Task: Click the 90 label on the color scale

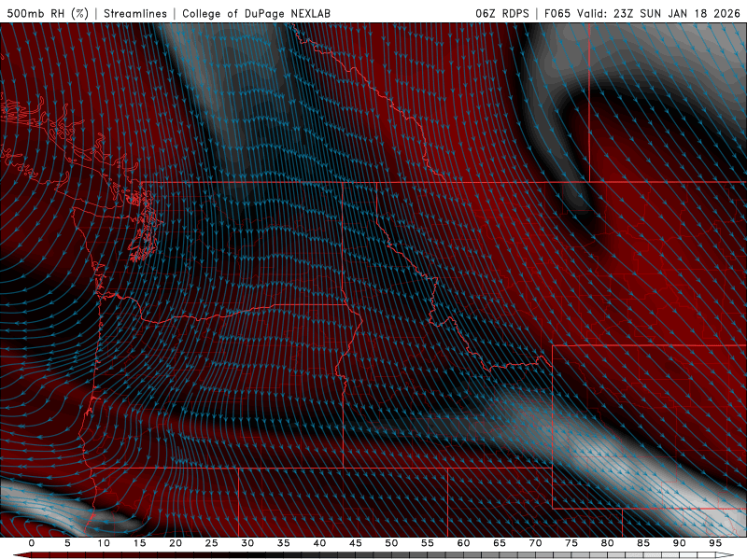Action: (679, 543)
